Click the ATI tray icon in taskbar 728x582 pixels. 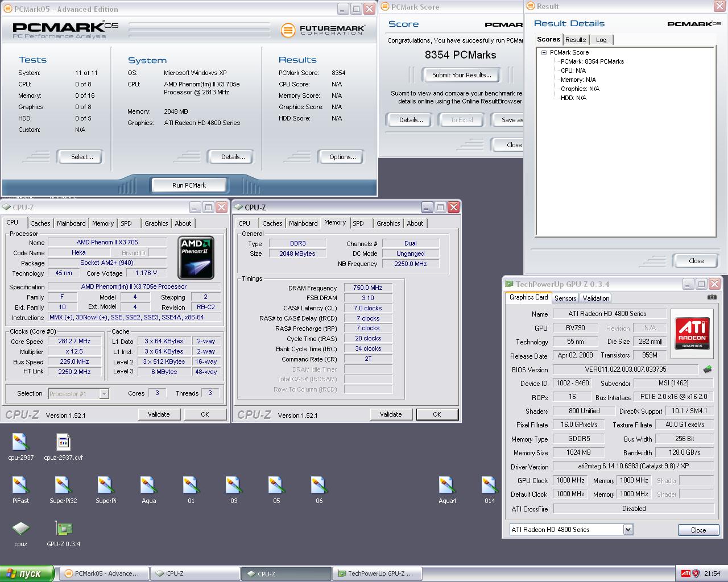click(685, 573)
